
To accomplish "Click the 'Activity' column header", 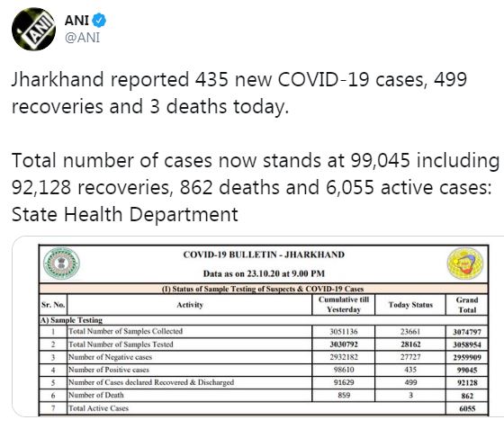I will pyautogui.click(x=190, y=305).
